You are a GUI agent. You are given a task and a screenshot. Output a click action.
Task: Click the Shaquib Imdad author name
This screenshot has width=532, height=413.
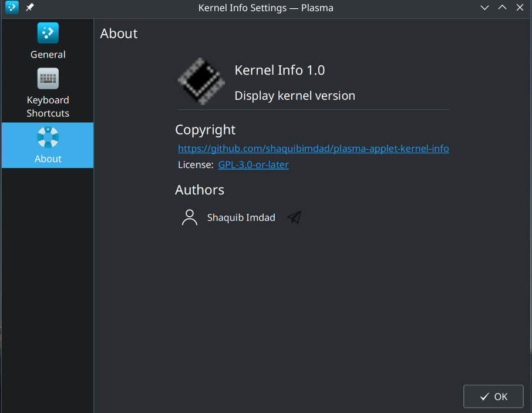point(241,217)
